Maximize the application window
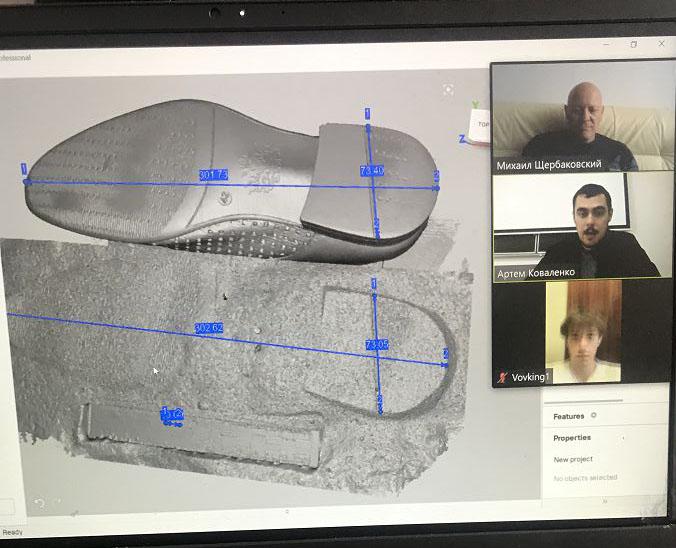Image resolution: width=676 pixels, height=548 pixels. (633, 44)
